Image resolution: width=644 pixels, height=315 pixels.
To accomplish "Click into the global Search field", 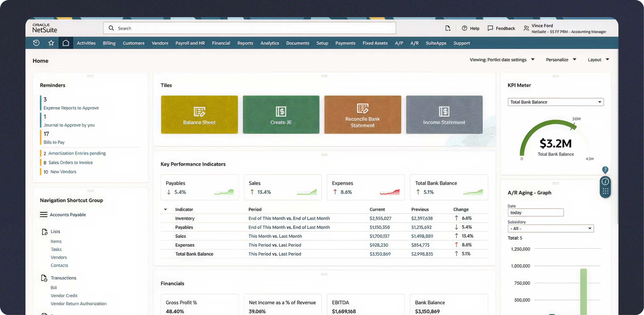I will [250, 28].
